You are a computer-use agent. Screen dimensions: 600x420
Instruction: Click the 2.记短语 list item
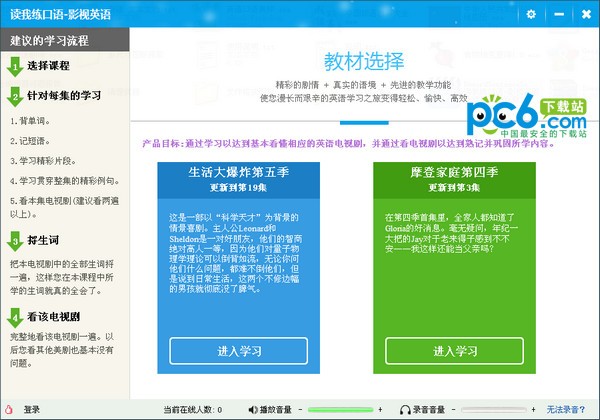coord(30,141)
